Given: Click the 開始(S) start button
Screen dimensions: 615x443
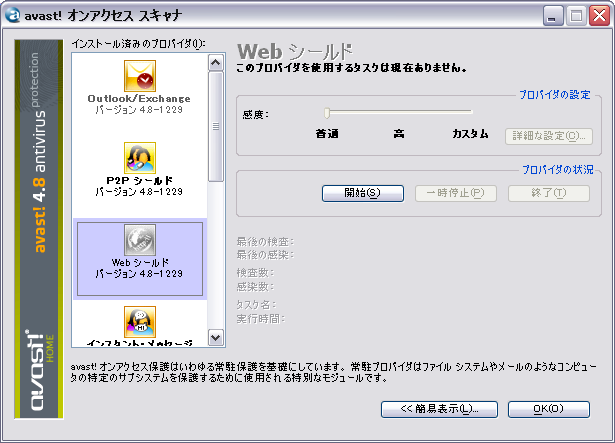Looking at the screenshot, I should pyautogui.click(x=363, y=193).
